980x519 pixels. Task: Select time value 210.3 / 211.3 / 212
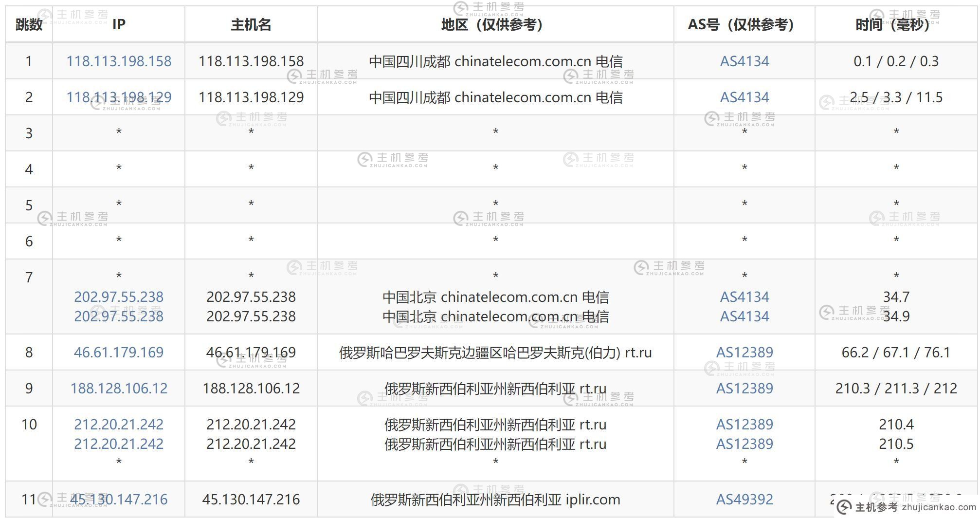click(896, 389)
